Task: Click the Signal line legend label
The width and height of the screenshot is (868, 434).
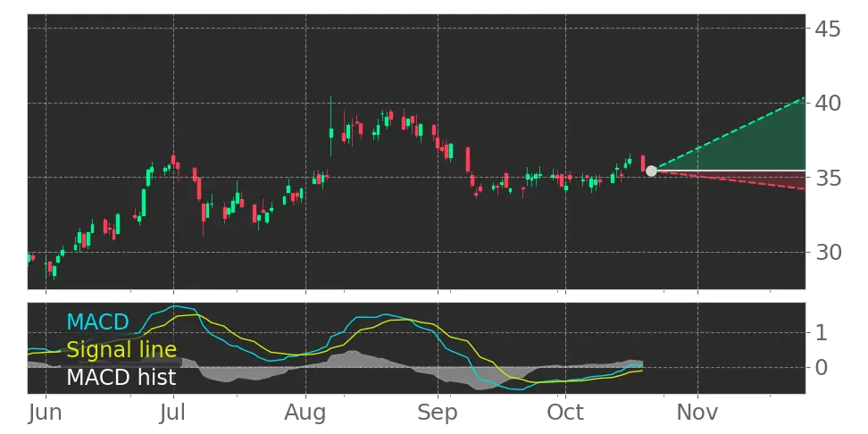Action: pos(121,350)
